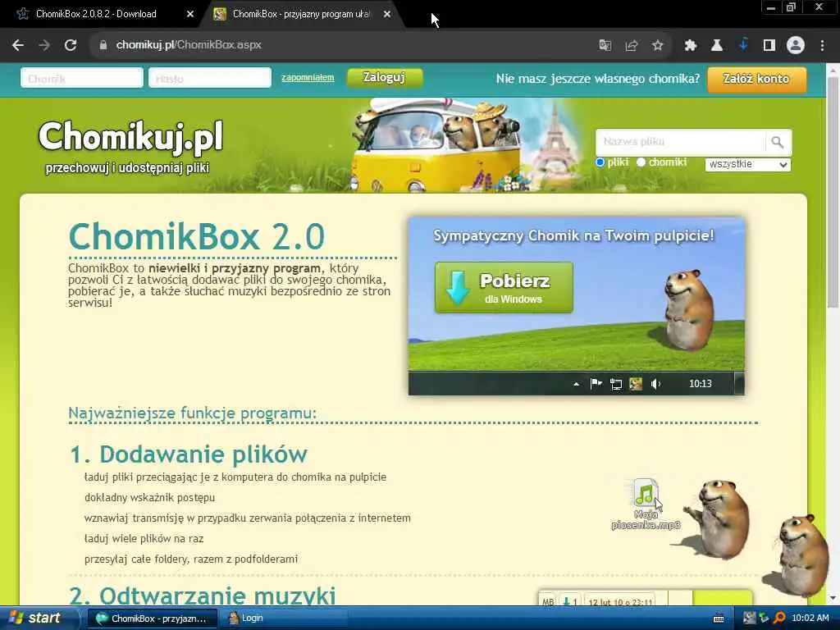Open the Chrome three-dot menu
840x630 pixels.
coord(822,46)
